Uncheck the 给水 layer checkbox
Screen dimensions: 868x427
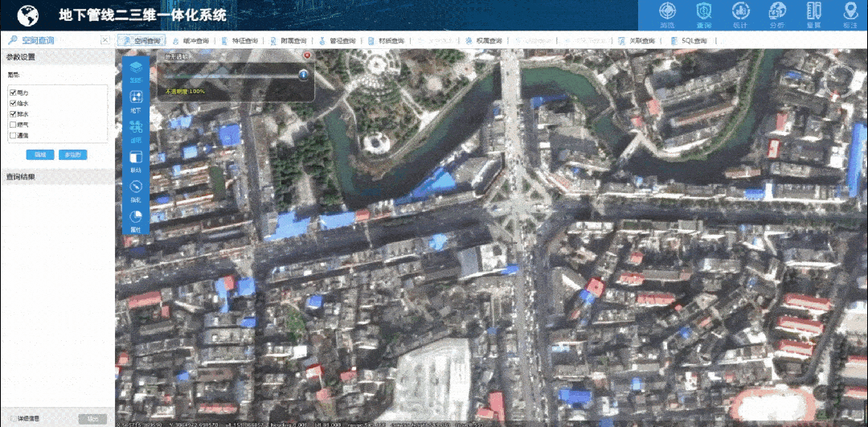[13, 104]
